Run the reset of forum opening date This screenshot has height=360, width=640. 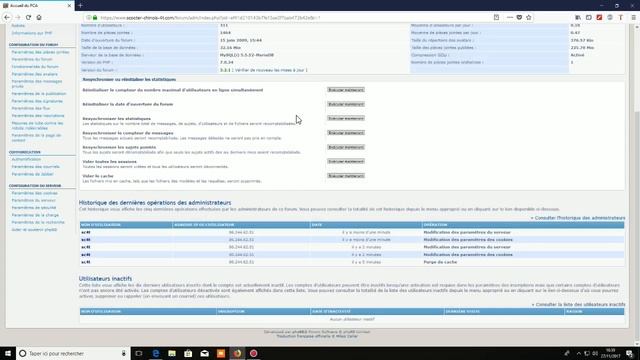346,104
